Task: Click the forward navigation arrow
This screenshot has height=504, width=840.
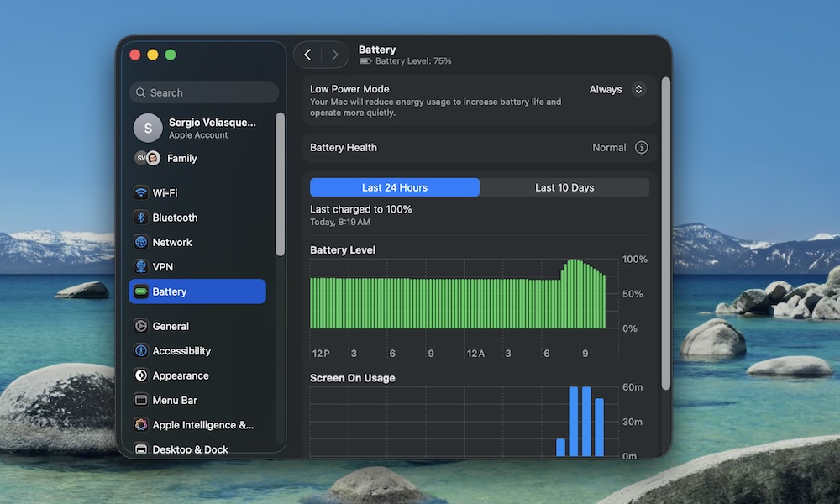Action: [x=334, y=54]
